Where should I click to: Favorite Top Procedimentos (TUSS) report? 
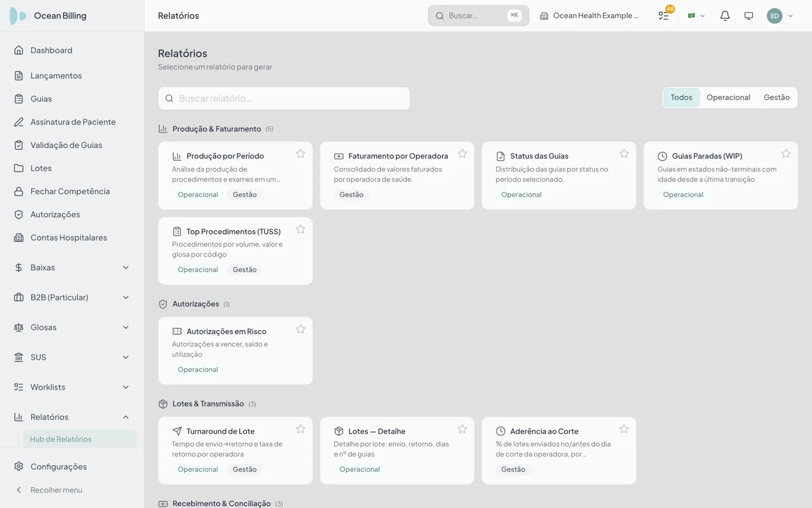300,229
